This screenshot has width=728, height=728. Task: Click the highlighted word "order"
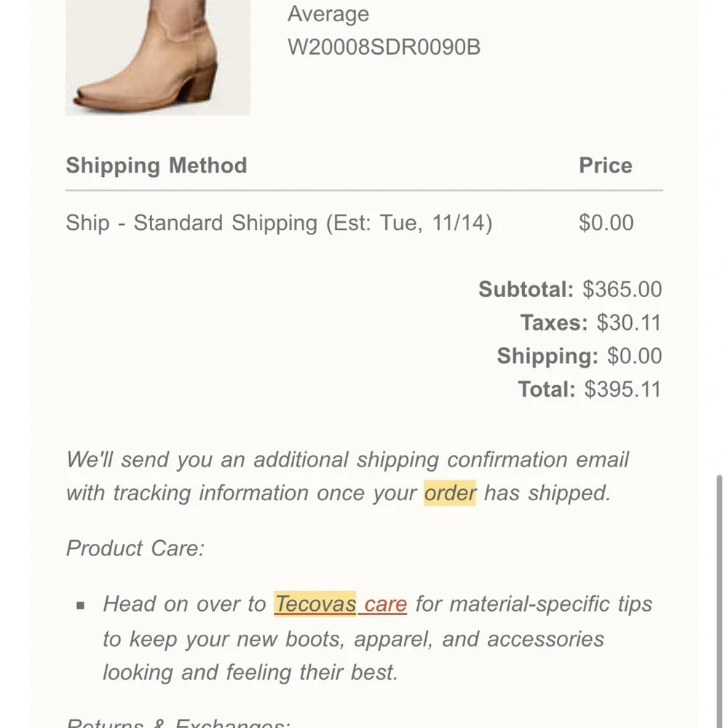pyautogui.click(x=450, y=493)
